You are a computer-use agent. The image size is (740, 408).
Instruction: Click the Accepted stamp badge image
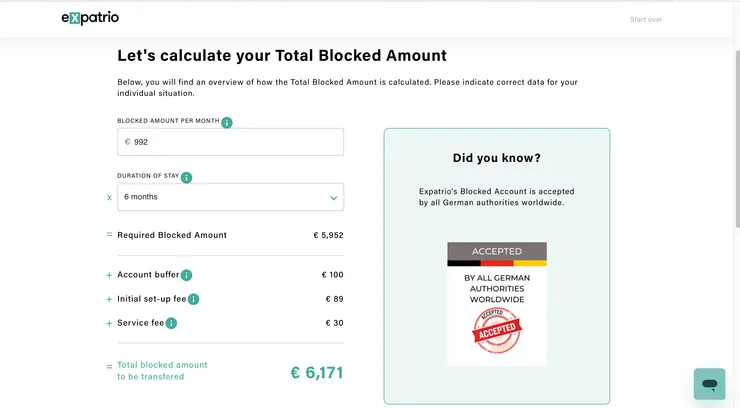click(495, 327)
